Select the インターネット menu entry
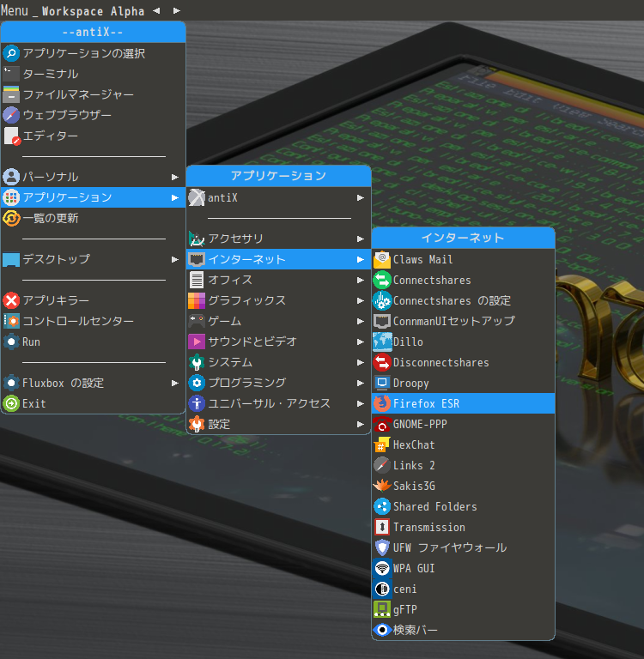The height and width of the screenshot is (659, 644). 278,259
